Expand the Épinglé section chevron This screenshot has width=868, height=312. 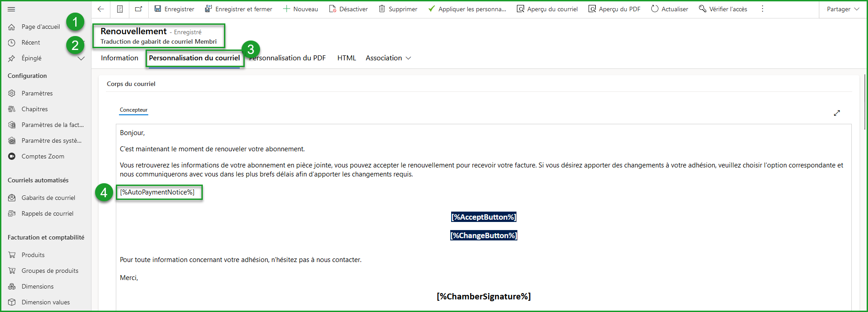(x=81, y=59)
